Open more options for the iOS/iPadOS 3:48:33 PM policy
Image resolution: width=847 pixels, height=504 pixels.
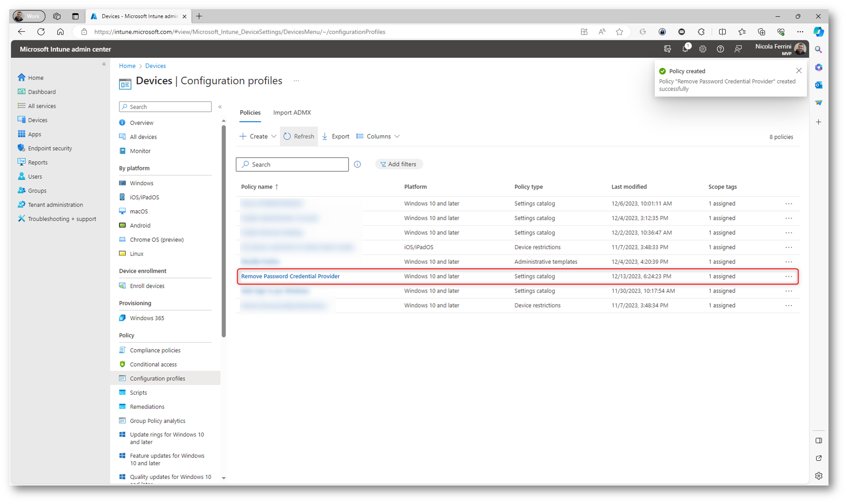point(788,247)
